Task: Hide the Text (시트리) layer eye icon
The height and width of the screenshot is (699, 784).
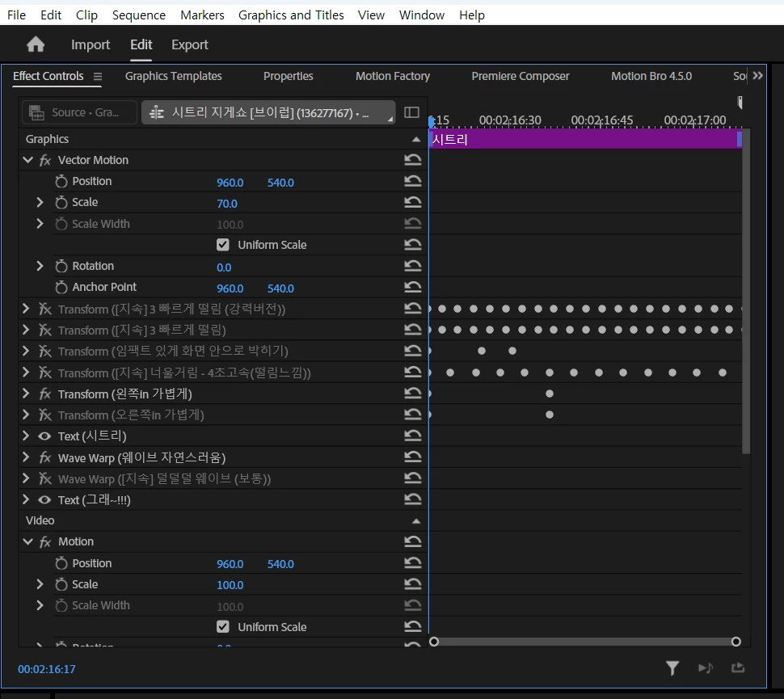Action: [x=44, y=436]
